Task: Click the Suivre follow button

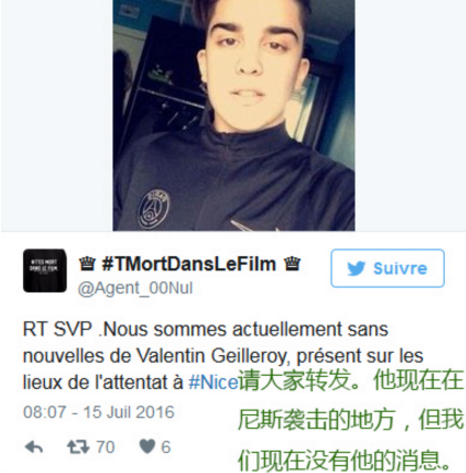Action: [388, 268]
